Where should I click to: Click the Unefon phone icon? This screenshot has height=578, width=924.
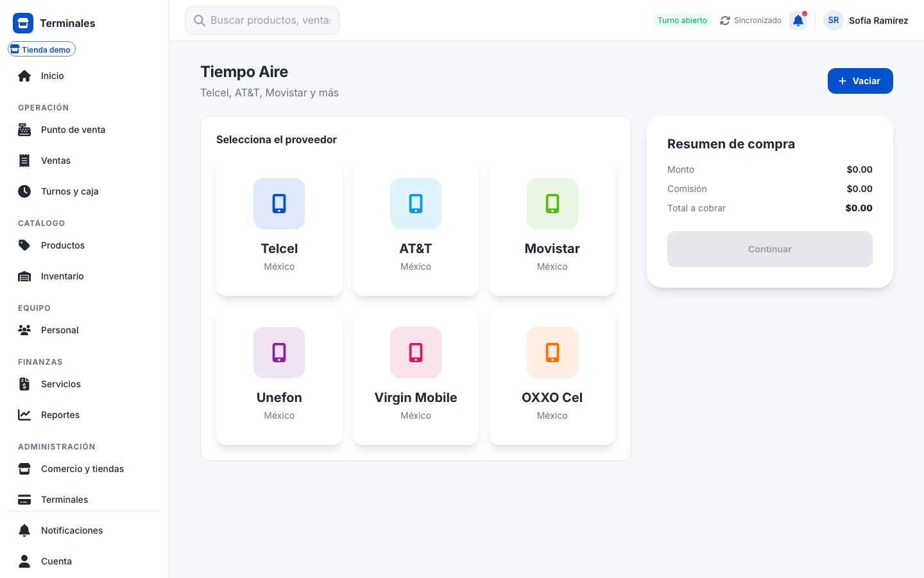click(279, 353)
